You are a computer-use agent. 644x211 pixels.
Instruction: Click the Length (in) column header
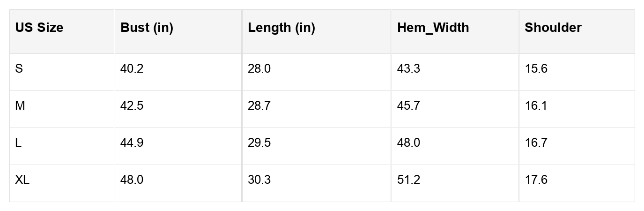(281, 28)
